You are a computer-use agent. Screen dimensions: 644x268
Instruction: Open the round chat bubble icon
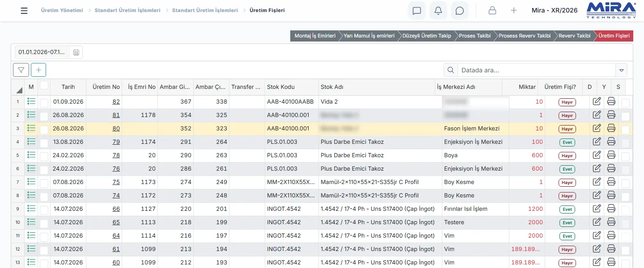click(460, 11)
